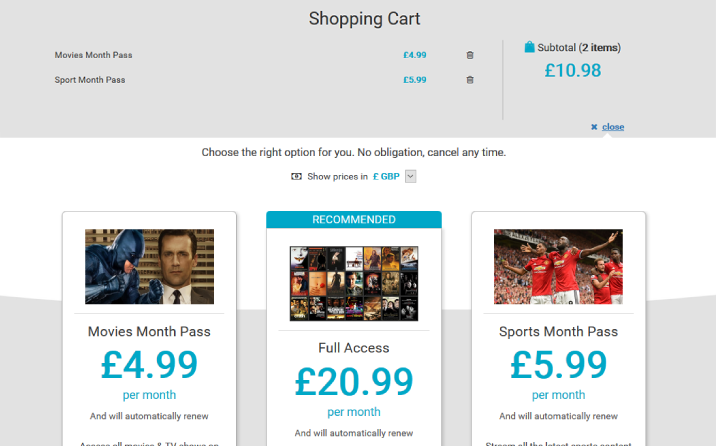Click the Movies Month Pass thumbnail image
The width and height of the screenshot is (716, 446).
point(149,267)
